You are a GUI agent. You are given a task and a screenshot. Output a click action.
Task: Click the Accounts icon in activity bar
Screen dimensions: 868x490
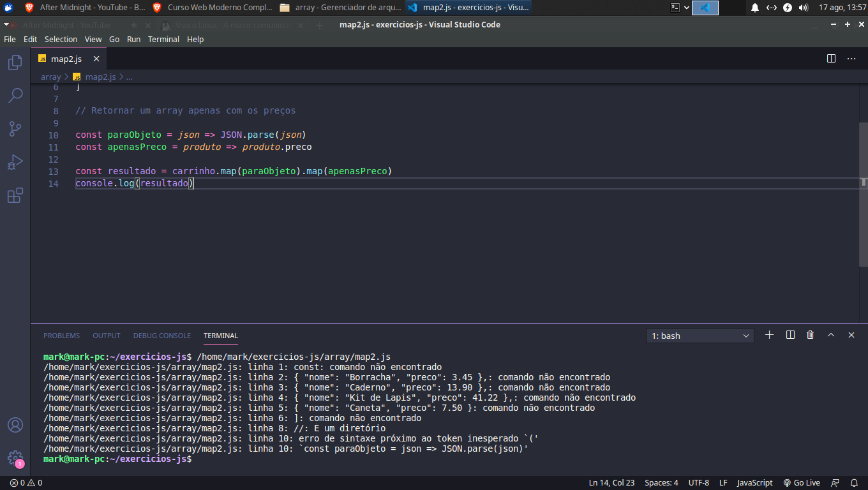[15, 425]
